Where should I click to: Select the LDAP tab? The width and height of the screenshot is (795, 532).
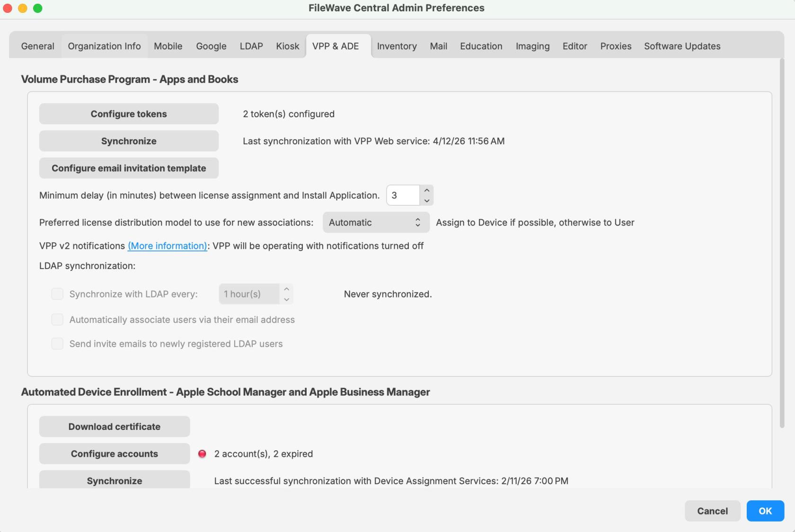[251, 46]
